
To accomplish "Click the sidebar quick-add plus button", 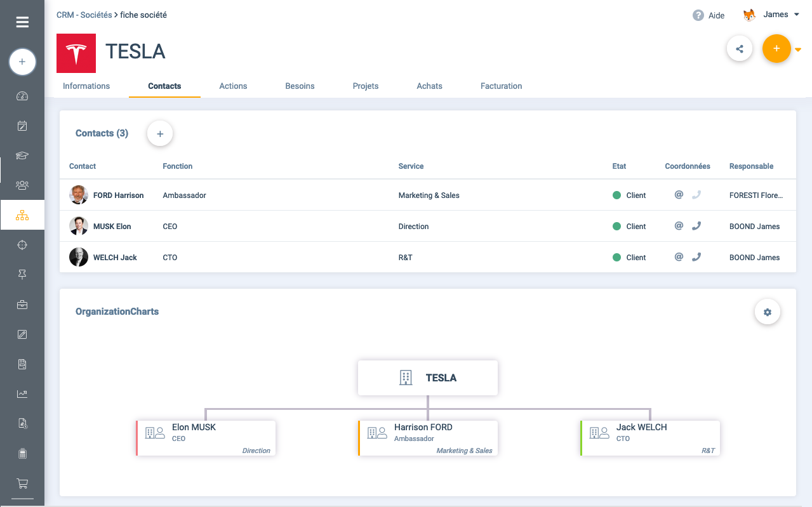I will 22,62.
